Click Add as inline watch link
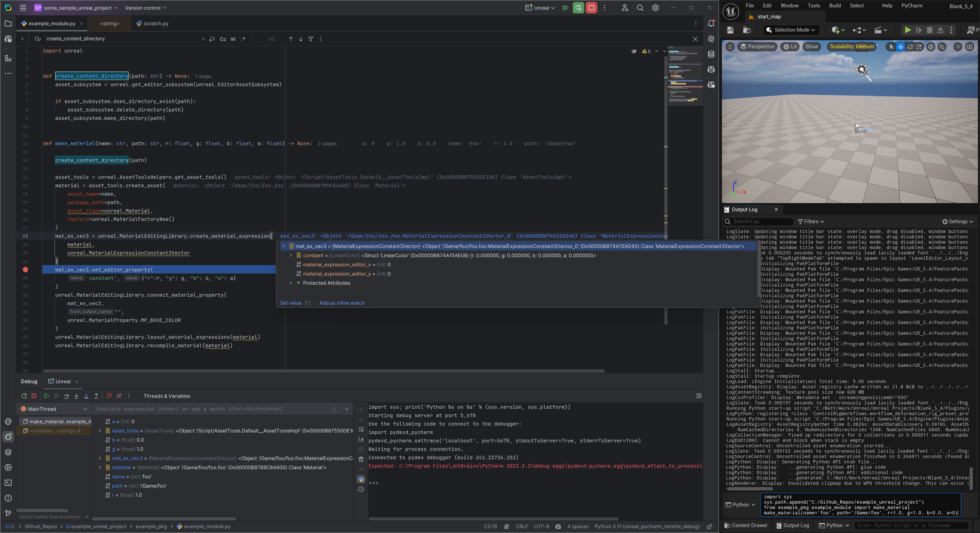 tap(342, 303)
